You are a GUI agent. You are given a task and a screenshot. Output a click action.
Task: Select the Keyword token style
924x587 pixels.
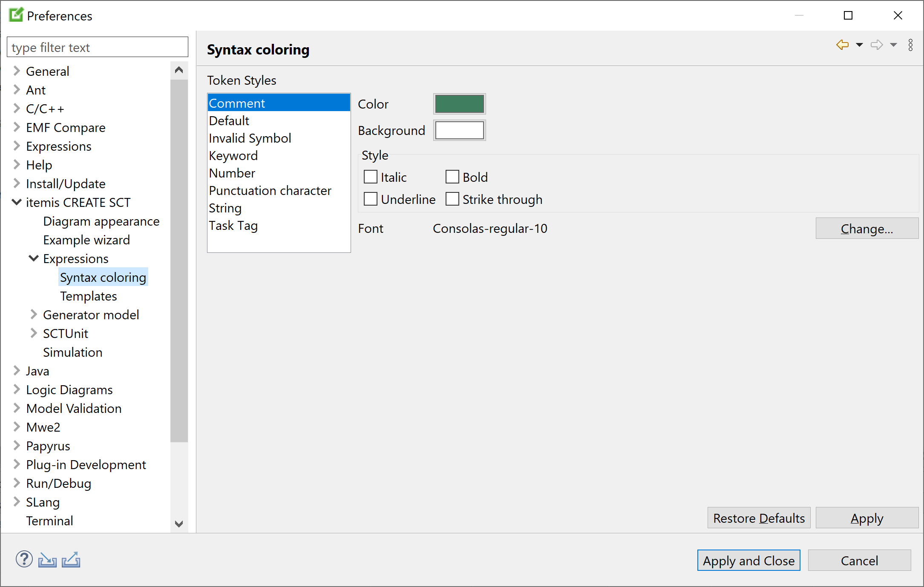point(233,155)
